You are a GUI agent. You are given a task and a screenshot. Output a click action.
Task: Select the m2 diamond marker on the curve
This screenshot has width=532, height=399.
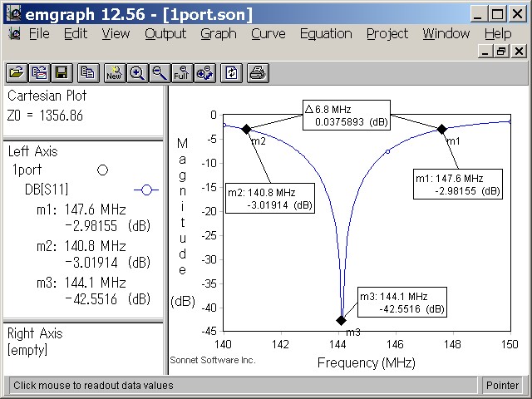246,129
